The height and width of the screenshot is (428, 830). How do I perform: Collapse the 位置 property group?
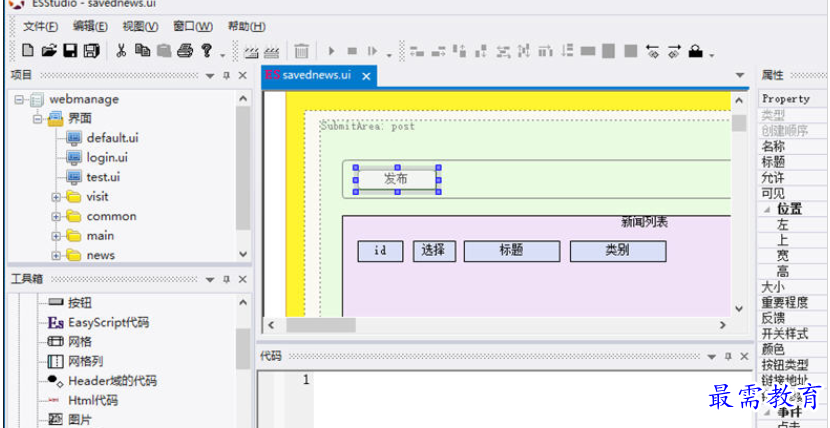765,210
